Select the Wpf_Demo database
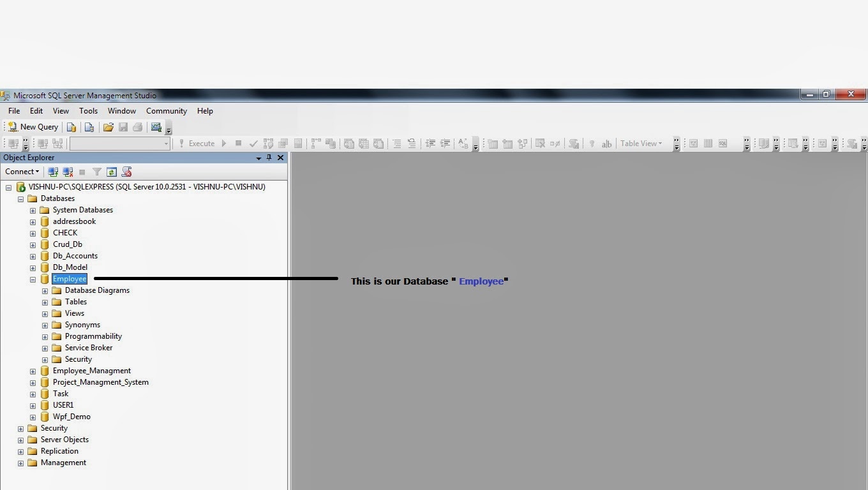868x490 pixels. tap(71, 417)
